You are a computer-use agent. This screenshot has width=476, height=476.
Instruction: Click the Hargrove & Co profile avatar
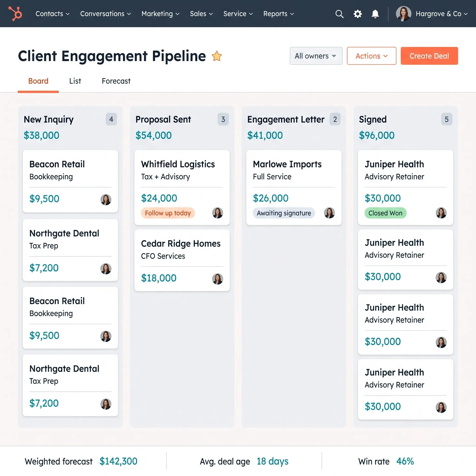coord(403,13)
